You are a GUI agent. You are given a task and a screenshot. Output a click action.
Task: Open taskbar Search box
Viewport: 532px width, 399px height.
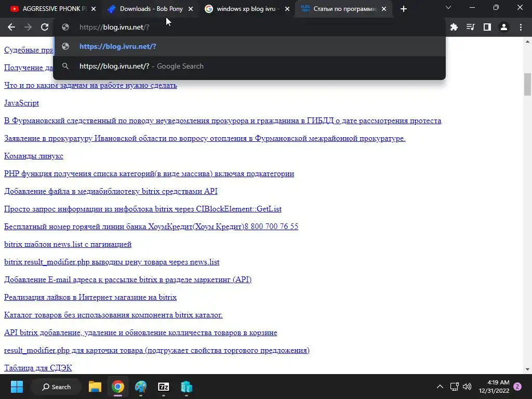(56, 387)
